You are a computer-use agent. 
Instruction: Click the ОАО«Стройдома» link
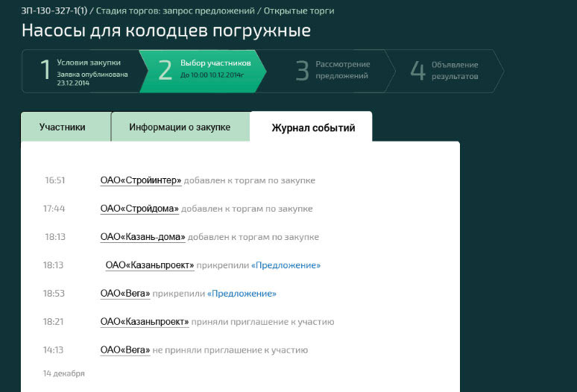tap(139, 209)
